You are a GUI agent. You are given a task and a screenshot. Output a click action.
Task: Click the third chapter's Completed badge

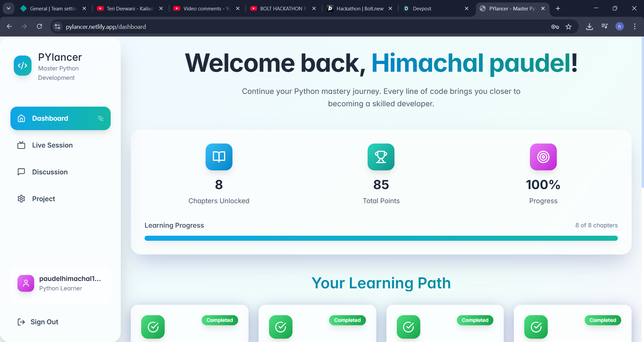pos(475,320)
